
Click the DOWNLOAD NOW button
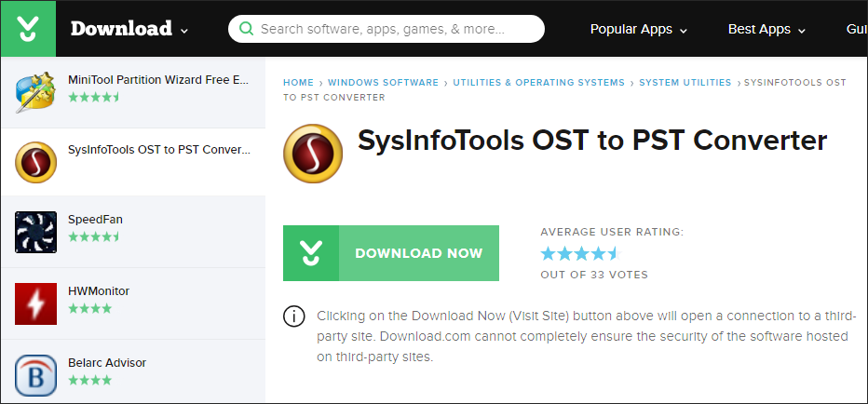tap(391, 253)
